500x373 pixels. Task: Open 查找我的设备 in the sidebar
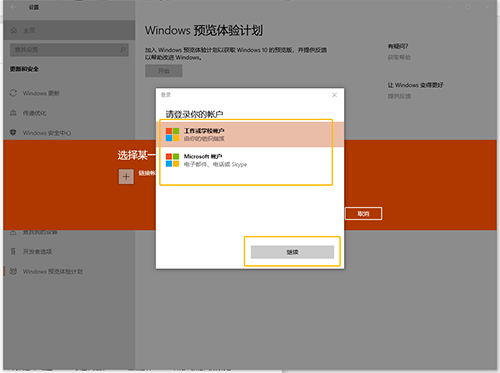[x=39, y=232]
